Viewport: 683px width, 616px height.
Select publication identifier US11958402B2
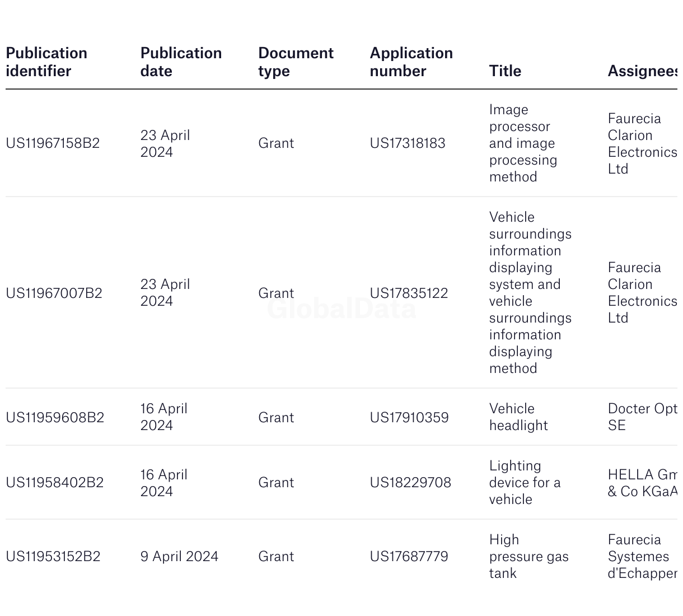[55, 483]
